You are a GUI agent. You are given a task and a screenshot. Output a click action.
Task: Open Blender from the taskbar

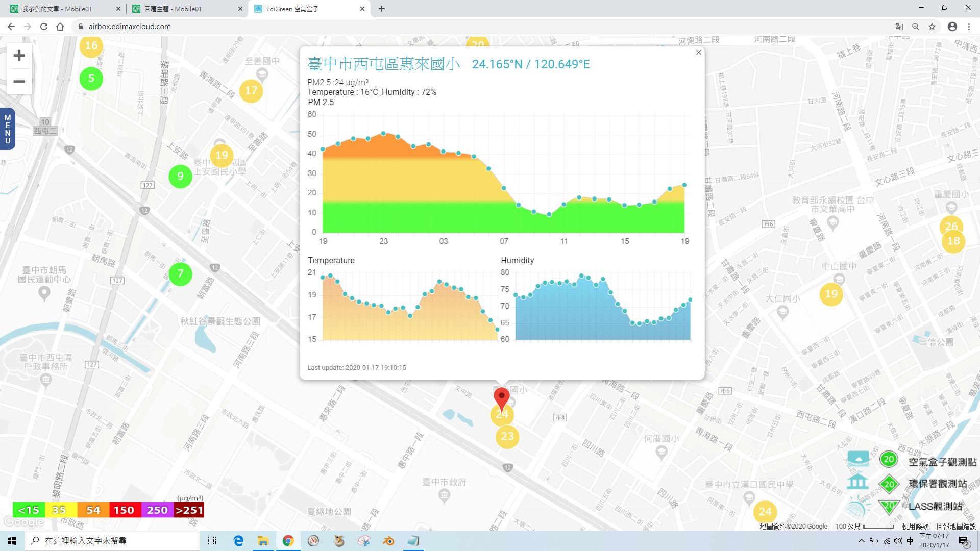point(388,541)
